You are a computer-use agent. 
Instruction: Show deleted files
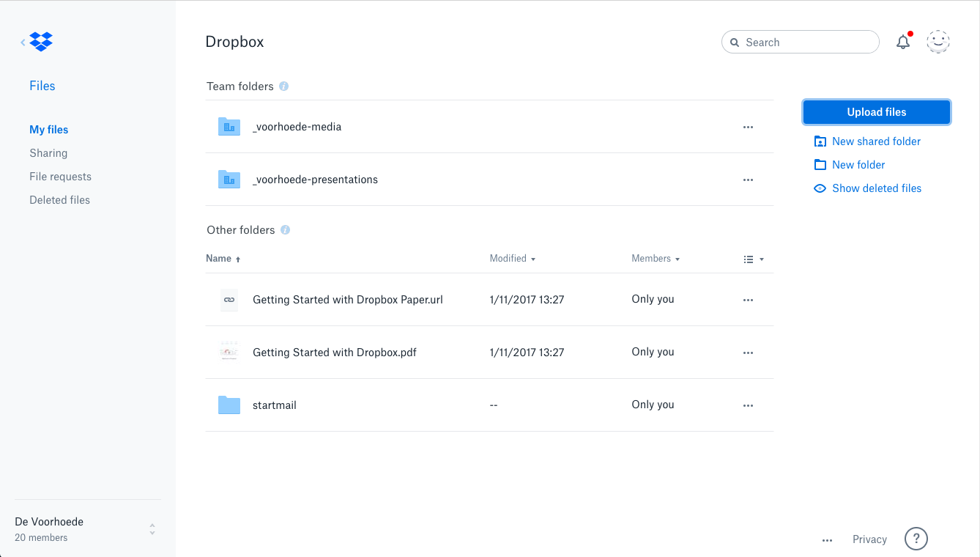(x=876, y=188)
